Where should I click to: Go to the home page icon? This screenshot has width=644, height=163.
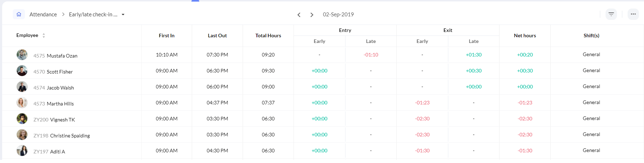pyautogui.click(x=19, y=14)
